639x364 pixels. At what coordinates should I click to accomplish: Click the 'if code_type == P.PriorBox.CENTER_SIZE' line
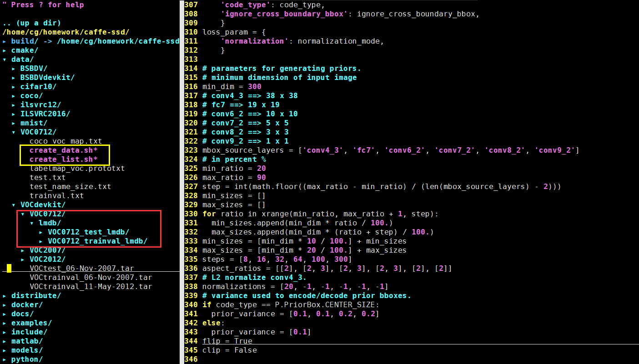click(291, 305)
